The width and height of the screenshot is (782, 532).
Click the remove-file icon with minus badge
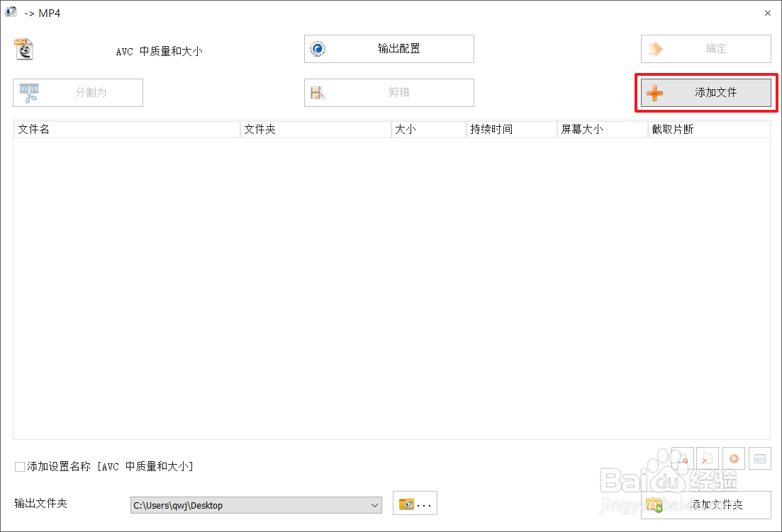(682, 458)
